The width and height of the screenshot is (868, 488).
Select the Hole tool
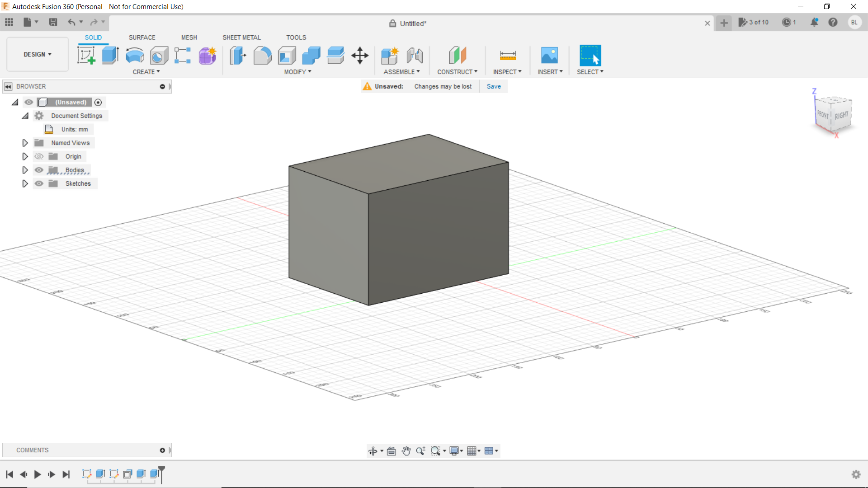click(x=159, y=56)
